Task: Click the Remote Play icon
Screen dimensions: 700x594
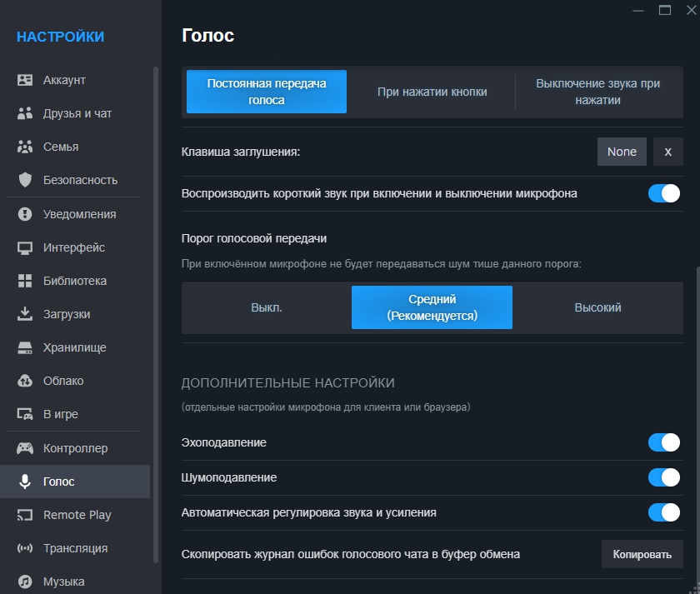Action: tap(25, 515)
